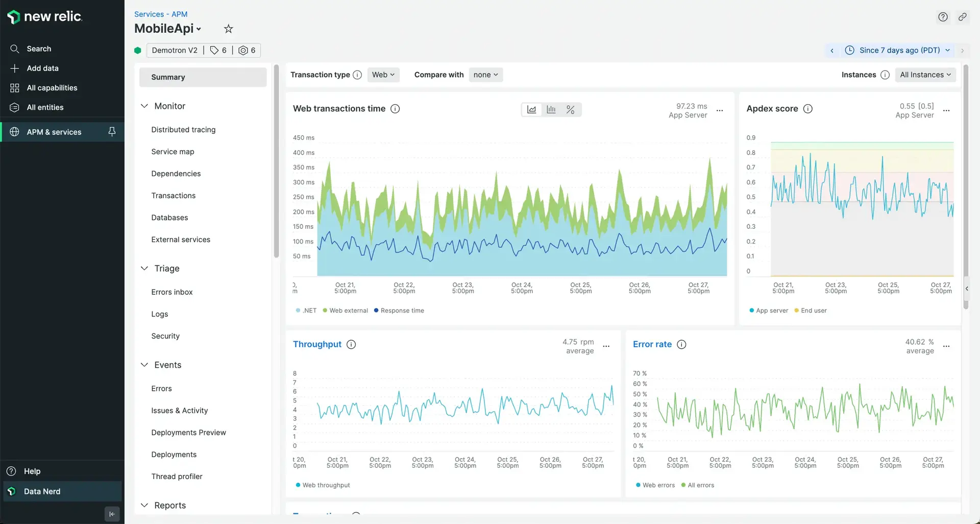Favorite MobileApi with the star icon

(x=229, y=29)
